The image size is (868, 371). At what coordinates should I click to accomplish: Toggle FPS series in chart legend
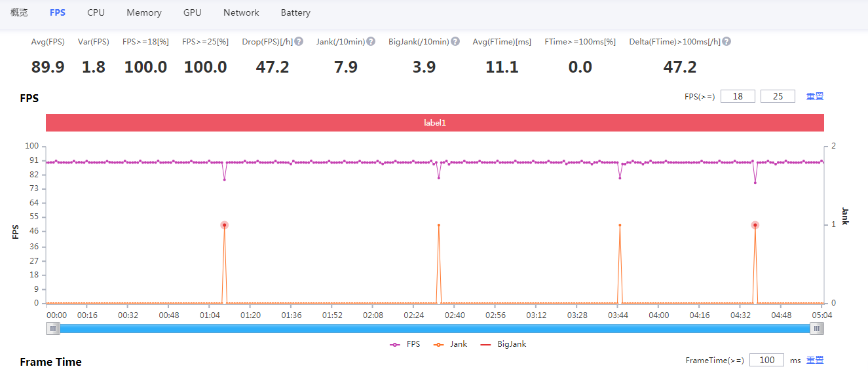pyautogui.click(x=405, y=344)
